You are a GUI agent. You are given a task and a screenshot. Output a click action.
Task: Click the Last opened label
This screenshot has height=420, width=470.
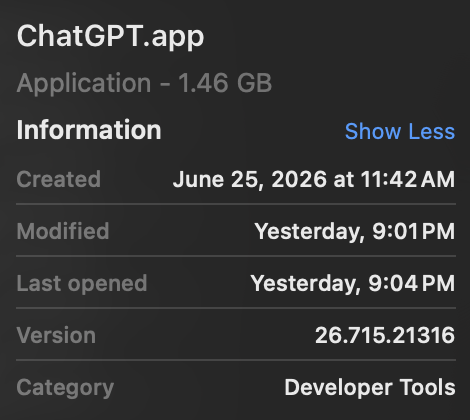[82, 283]
